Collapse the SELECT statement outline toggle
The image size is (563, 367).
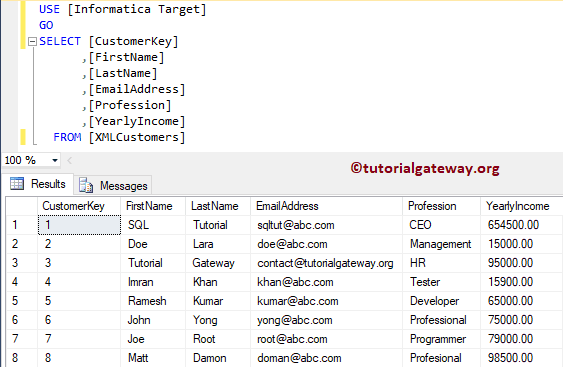click(32, 42)
